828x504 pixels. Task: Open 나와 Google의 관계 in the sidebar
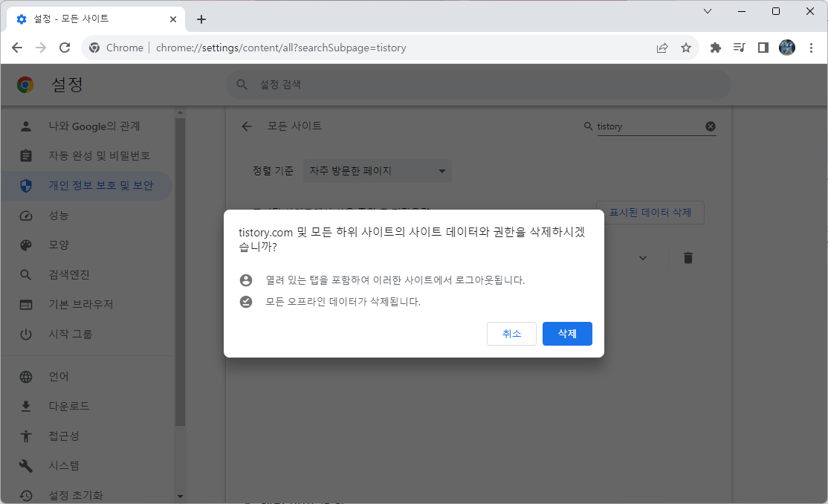87,126
